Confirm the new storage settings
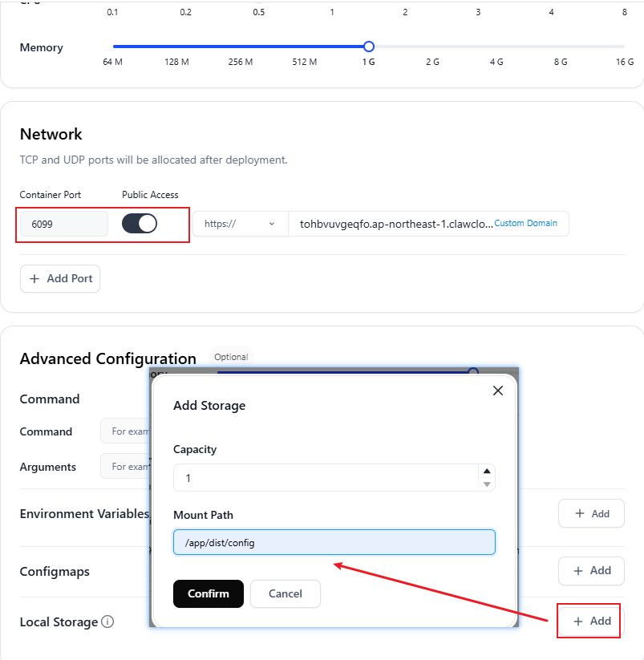This screenshot has width=644, height=660. (208, 593)
